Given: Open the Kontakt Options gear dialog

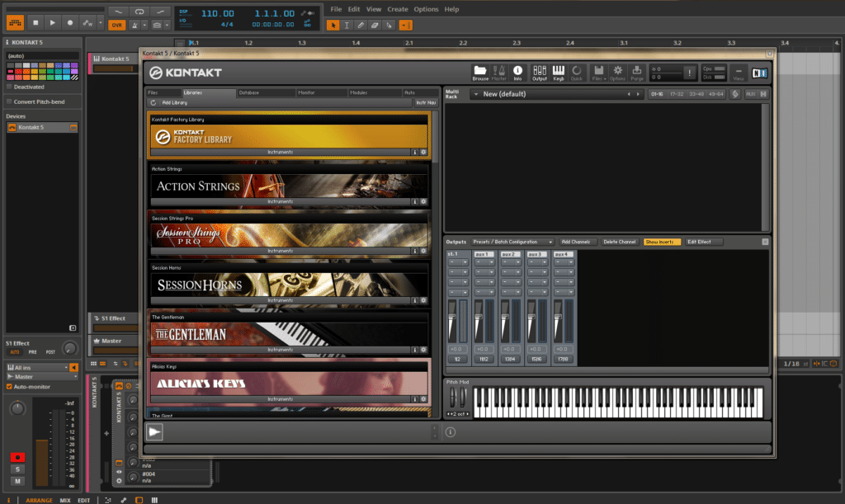Looking at the screenshot, I should click(x=617, y=73).
